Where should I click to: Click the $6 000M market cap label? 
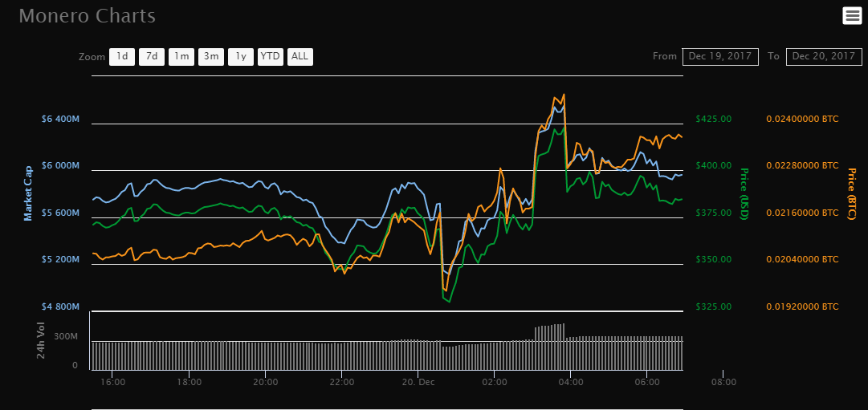tap(59, 166)
